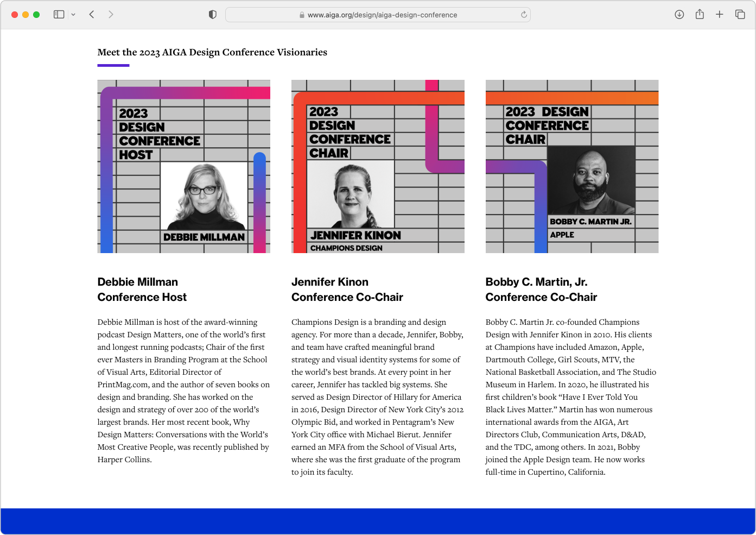Screen dimensions: 756x535
Task: Open the Share menu
Action: [x=700, y=15]
